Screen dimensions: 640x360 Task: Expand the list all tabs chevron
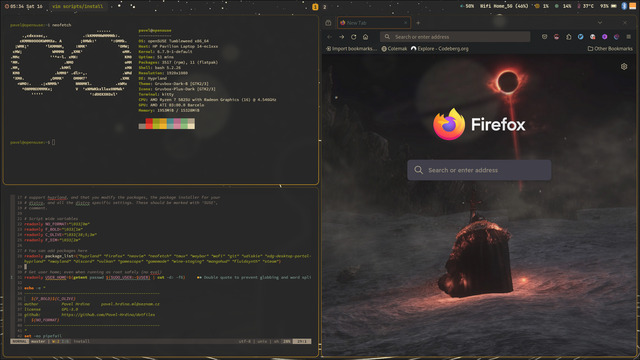point(600,23)
